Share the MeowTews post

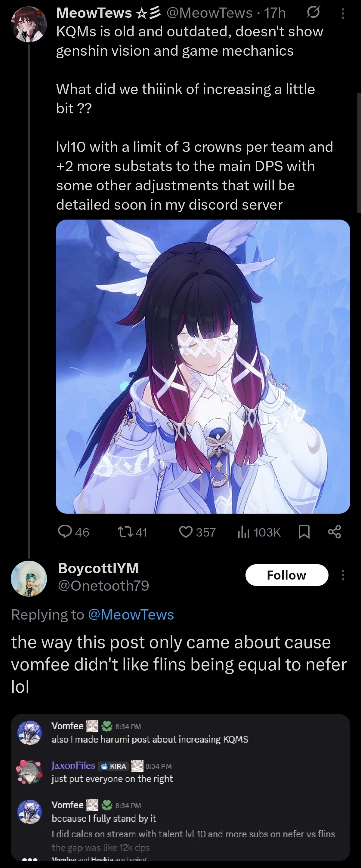(x=334, y=532)
